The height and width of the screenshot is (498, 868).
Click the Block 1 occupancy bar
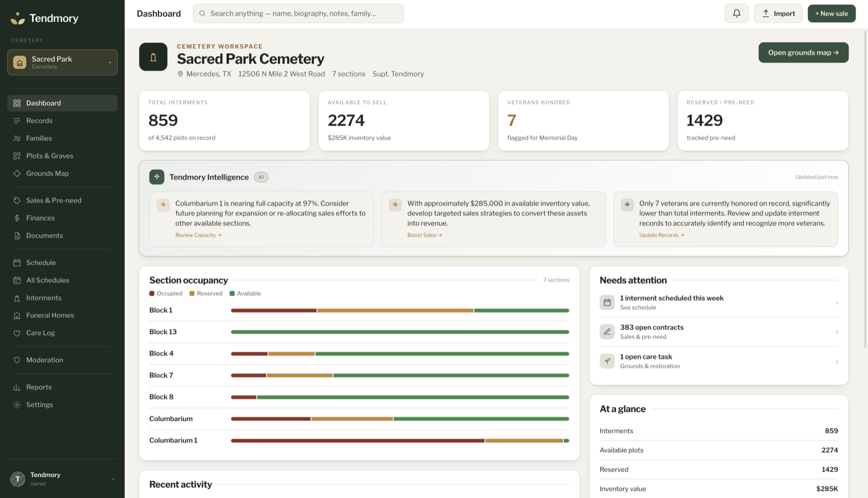(400, 310)
